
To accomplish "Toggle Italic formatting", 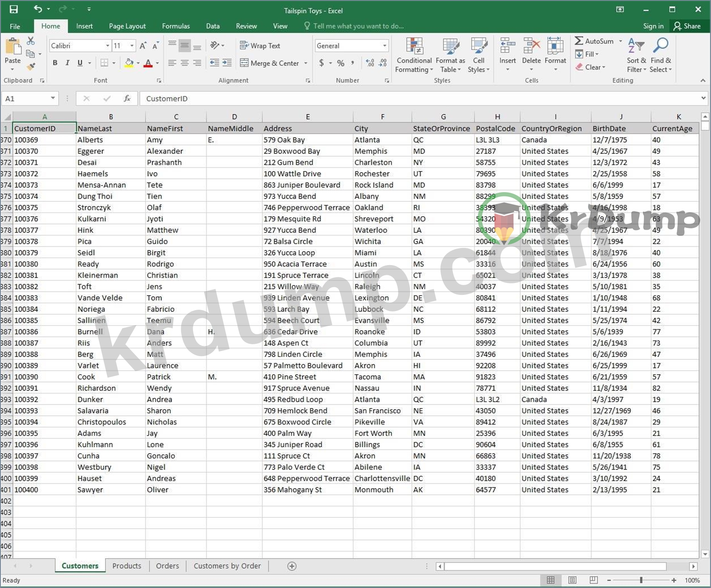I will point(67,63).
